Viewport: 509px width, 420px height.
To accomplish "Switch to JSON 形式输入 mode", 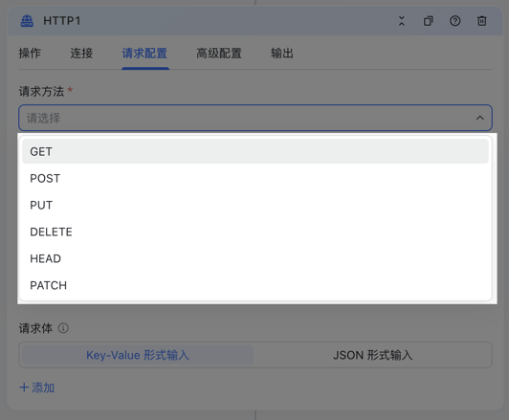I will coord(373,355).
